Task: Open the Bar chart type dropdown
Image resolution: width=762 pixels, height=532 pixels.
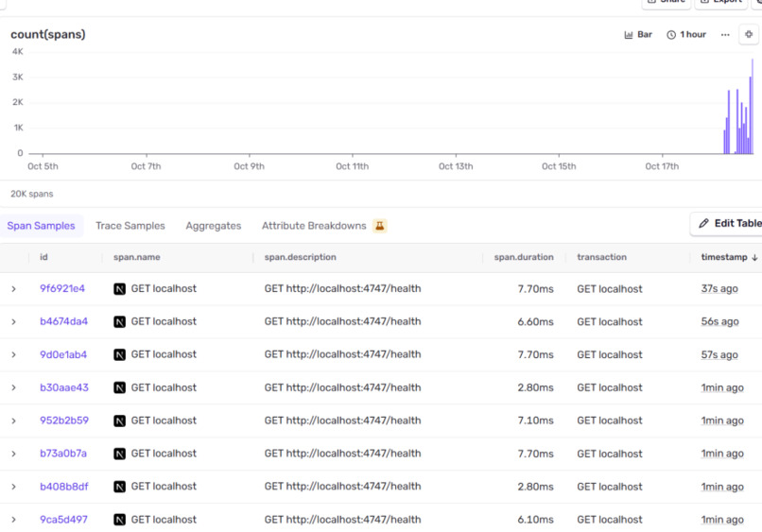Action: pos(638,35)
